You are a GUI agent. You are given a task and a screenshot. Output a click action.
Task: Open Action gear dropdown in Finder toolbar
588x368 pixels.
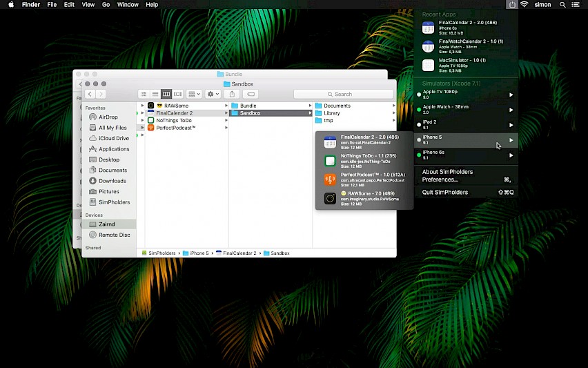tap(213, 94)
